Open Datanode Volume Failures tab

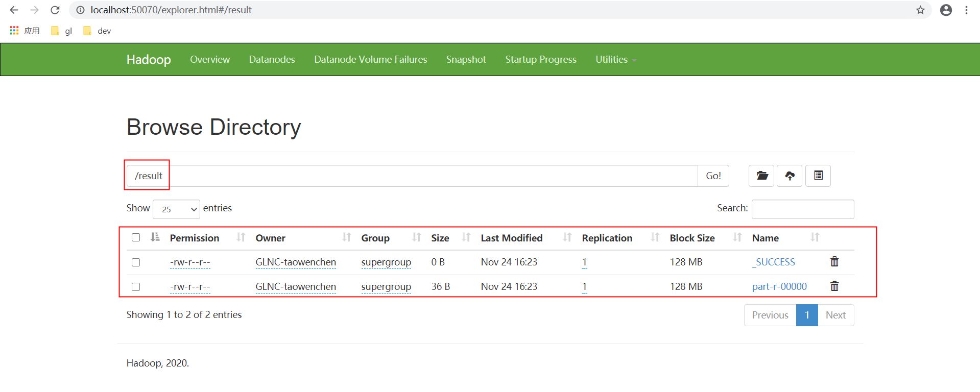coord(371,59)
